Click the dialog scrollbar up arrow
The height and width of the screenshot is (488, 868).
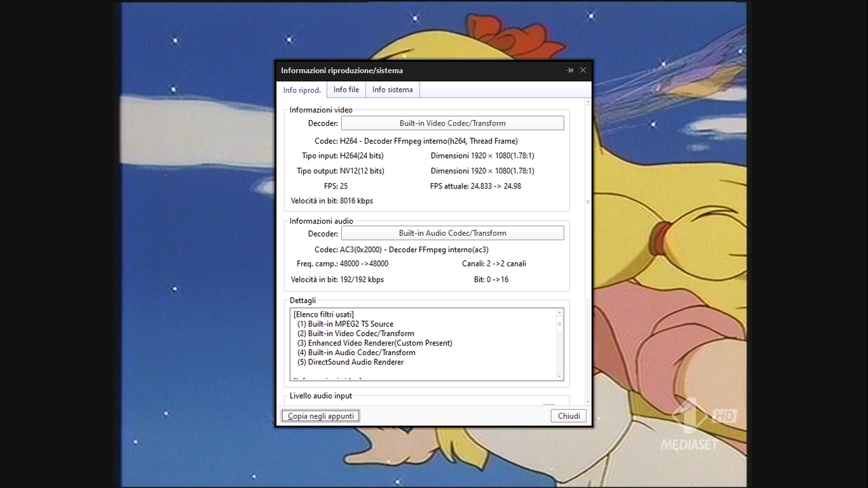(587, 101)
